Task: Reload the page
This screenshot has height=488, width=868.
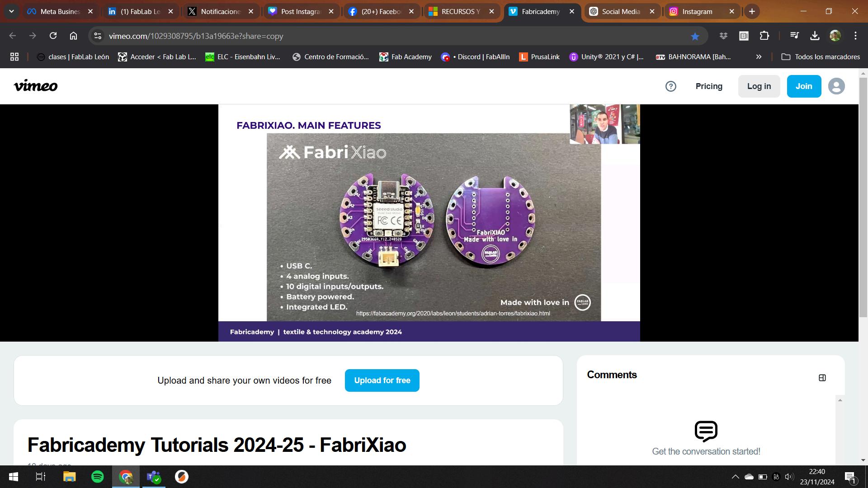Action: pos(53,36)
